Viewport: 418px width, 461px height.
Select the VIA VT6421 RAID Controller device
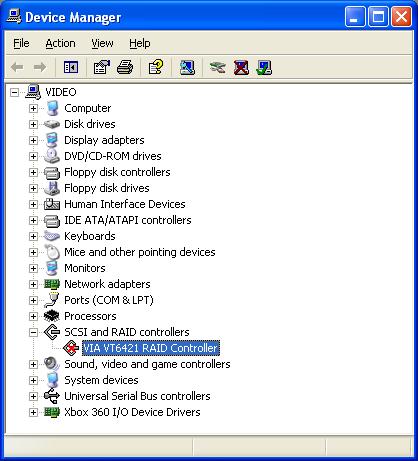(x=151, y=348)
